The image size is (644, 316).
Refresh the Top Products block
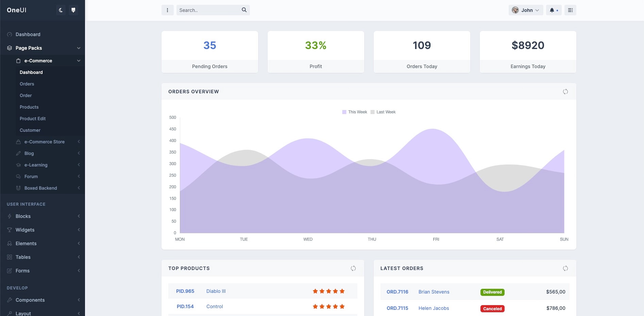(353, 268)
